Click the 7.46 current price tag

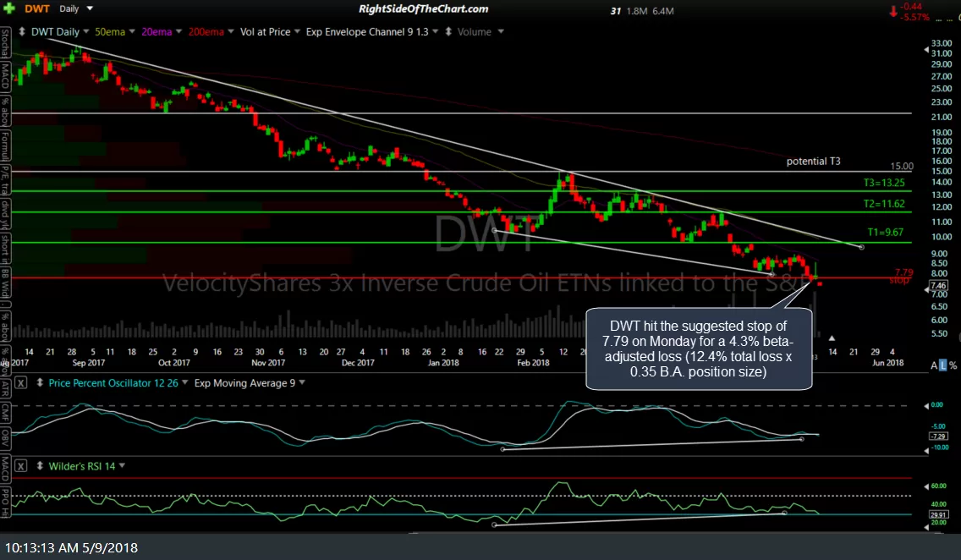coord(938,286)
